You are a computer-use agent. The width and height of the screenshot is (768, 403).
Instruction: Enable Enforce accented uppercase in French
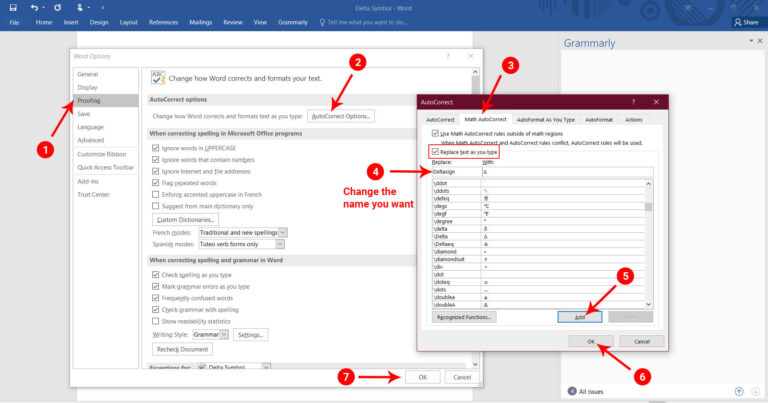[x=155, y=194]
